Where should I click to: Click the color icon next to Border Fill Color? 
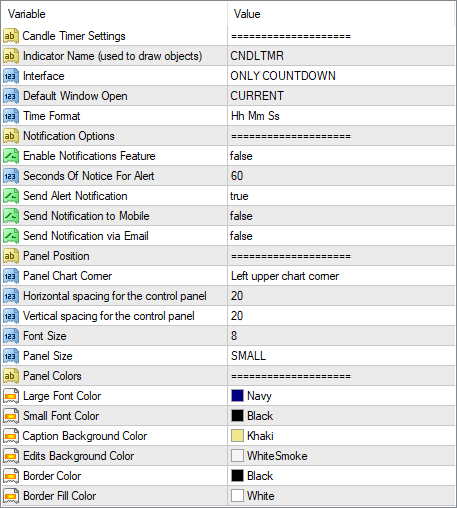[11, 496]
